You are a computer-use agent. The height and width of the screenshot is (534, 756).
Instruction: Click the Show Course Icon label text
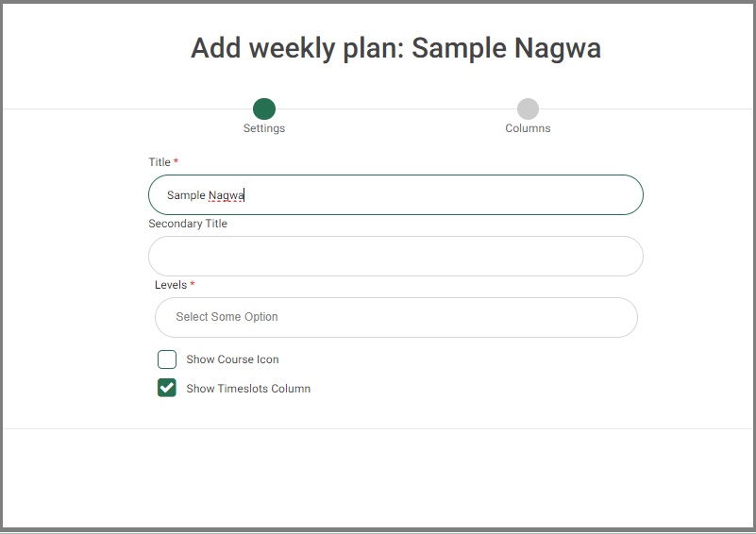(232, 359)
